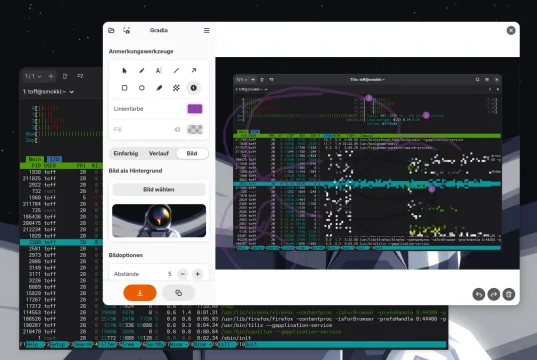Viewport: 537px width, 360px height.
Task: Click the fill reset icon beside Fill
Action: click(x=177, y=129)
